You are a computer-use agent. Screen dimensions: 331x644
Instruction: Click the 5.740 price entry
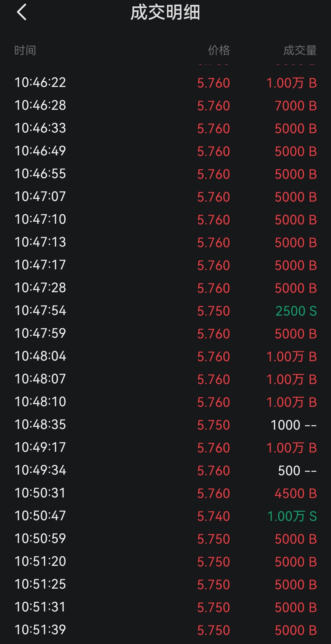[213, 516]
